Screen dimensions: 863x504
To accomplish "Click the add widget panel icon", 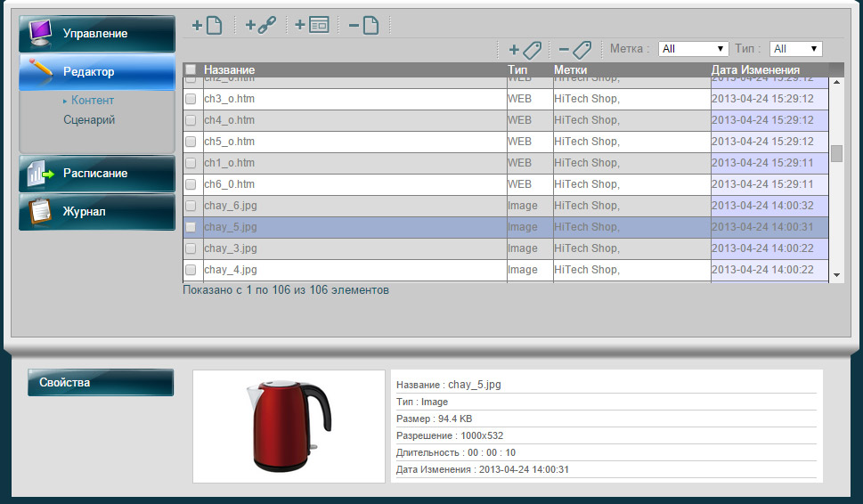I will click(x=312, y=26).
